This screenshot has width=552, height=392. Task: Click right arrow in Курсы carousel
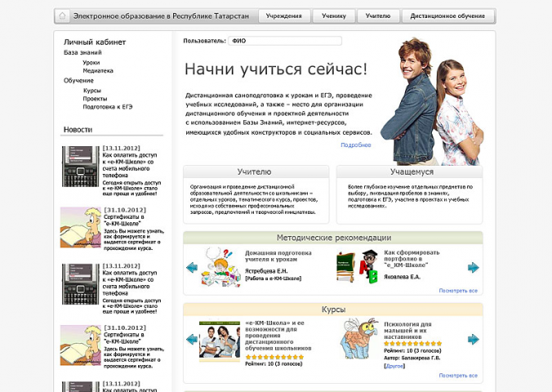click(x=474, y=340)
